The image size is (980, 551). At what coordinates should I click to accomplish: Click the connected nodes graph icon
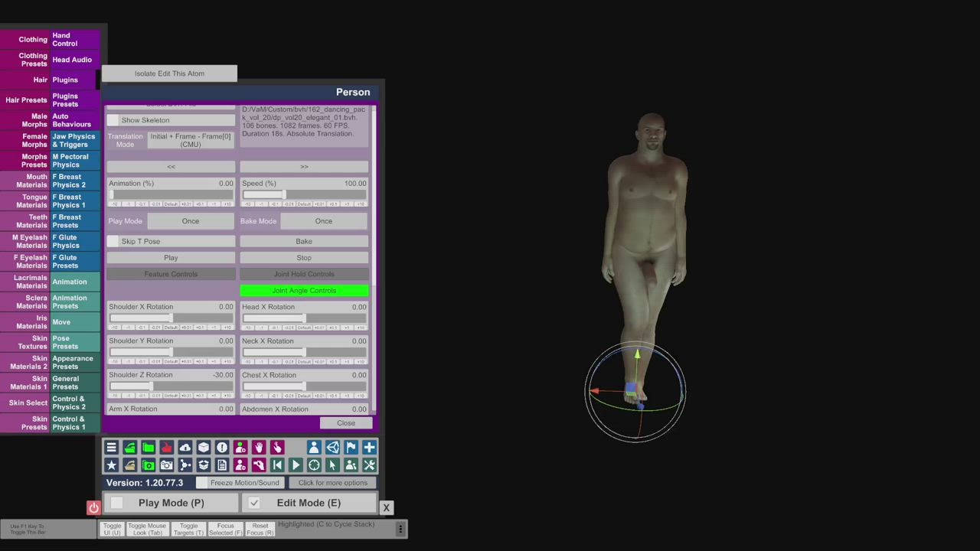point(185,465)
